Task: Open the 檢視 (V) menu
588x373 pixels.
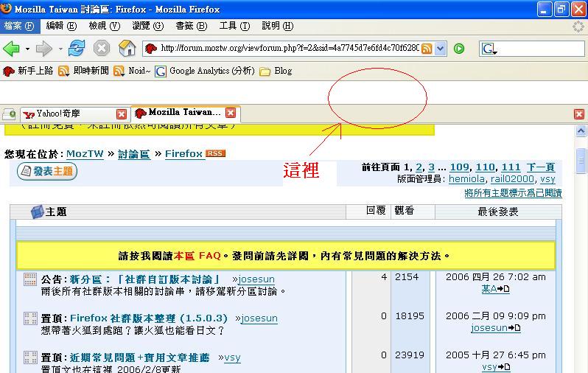Action: click(104, 26)
